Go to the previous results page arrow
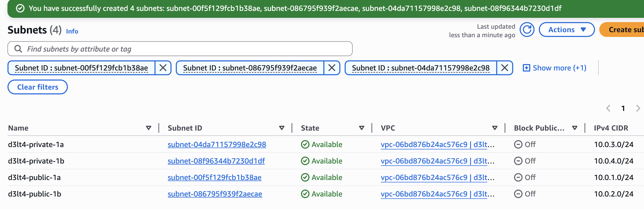This screenshot has width=644, height=209. (608, 108)
